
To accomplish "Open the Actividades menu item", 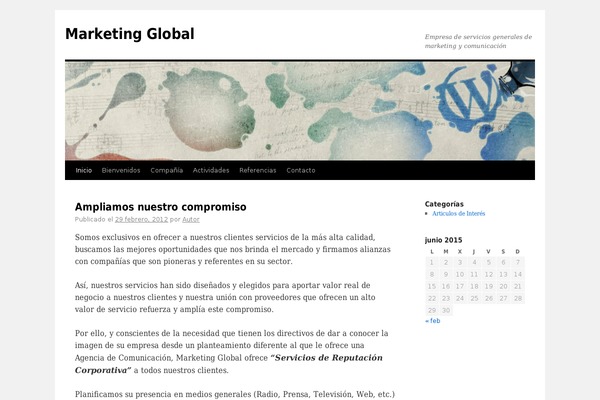I will tap(211, 170).
